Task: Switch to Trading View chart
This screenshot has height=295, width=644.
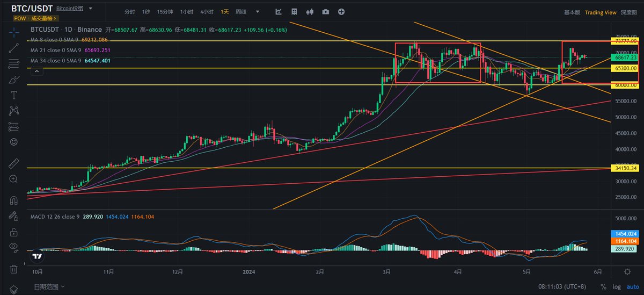Action: (601, 12)
